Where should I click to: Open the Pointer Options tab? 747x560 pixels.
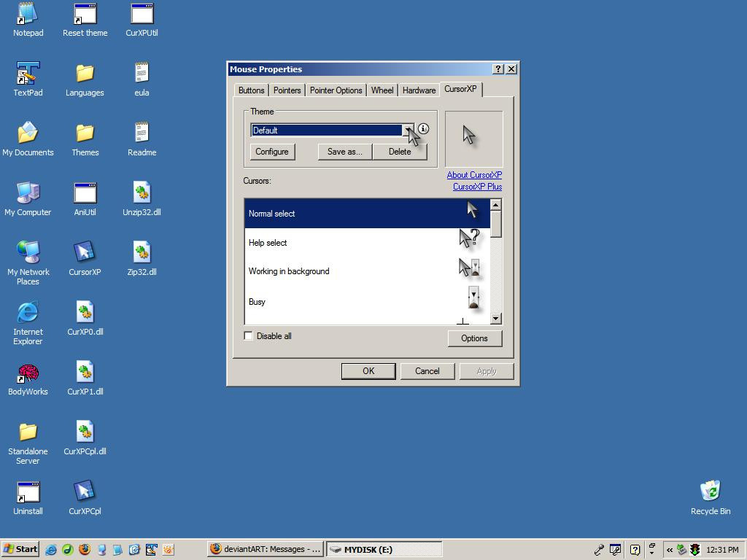[336, 90]
